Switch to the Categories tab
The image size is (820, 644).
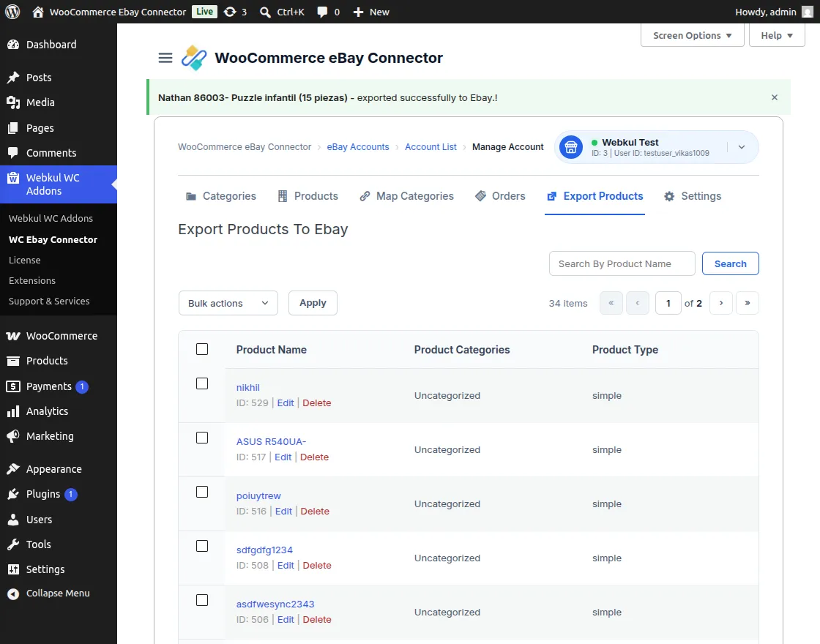click(221, 196)
